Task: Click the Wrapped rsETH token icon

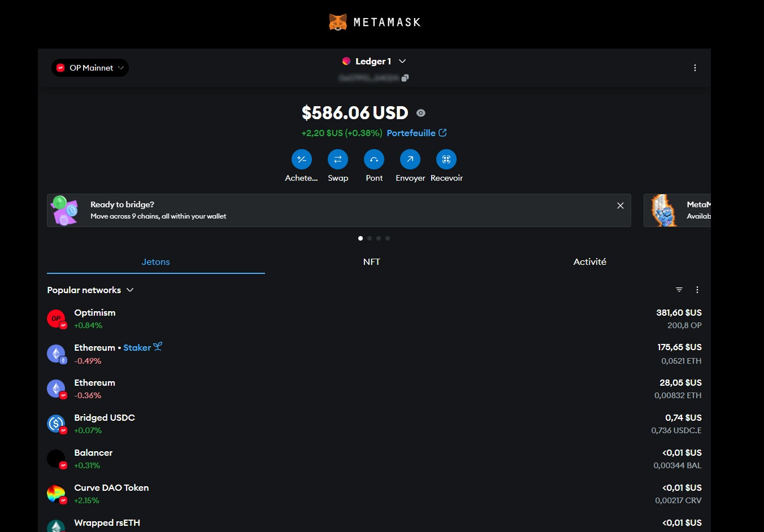Action: tap(57, 526)
